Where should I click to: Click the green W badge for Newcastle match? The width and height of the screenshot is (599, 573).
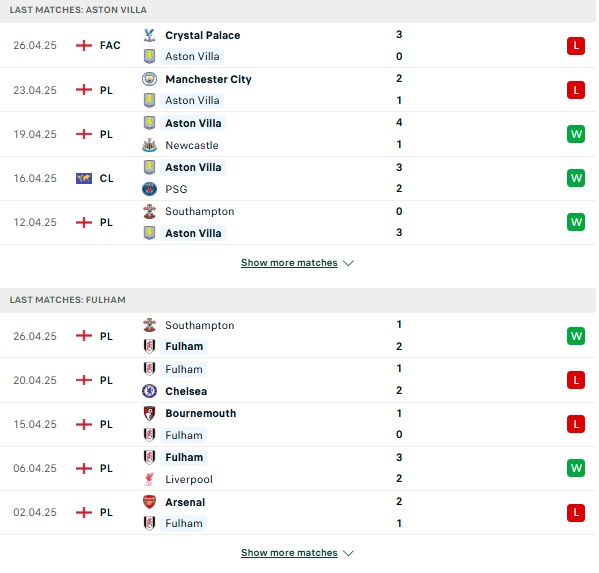576,134
